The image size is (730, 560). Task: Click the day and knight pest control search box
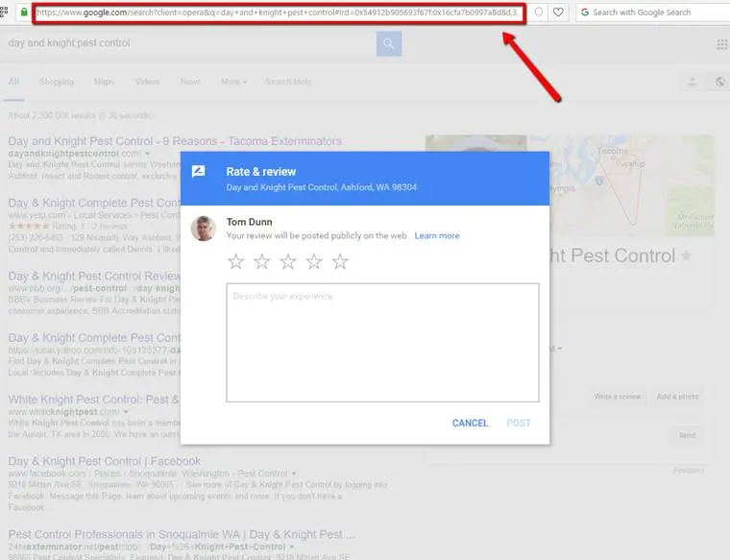pos(186,43)
